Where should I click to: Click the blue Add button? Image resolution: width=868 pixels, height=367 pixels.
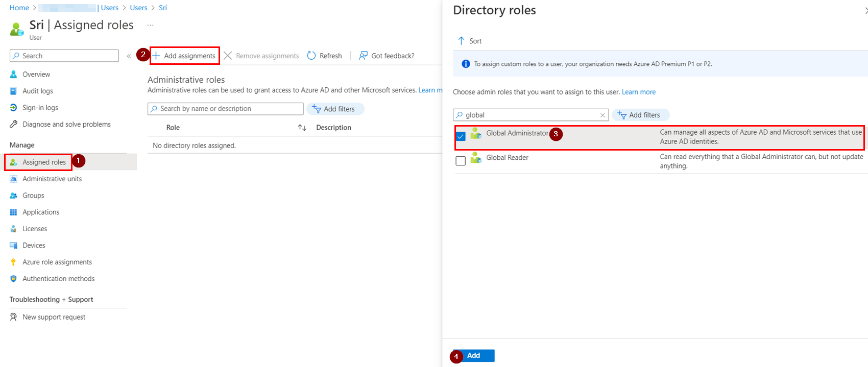coord(473,355)
